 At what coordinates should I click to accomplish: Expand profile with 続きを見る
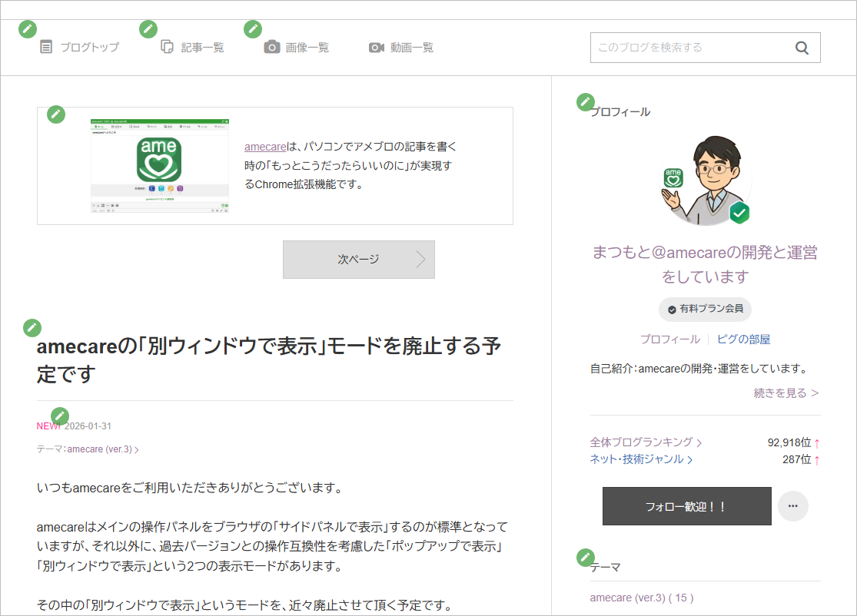786,393
